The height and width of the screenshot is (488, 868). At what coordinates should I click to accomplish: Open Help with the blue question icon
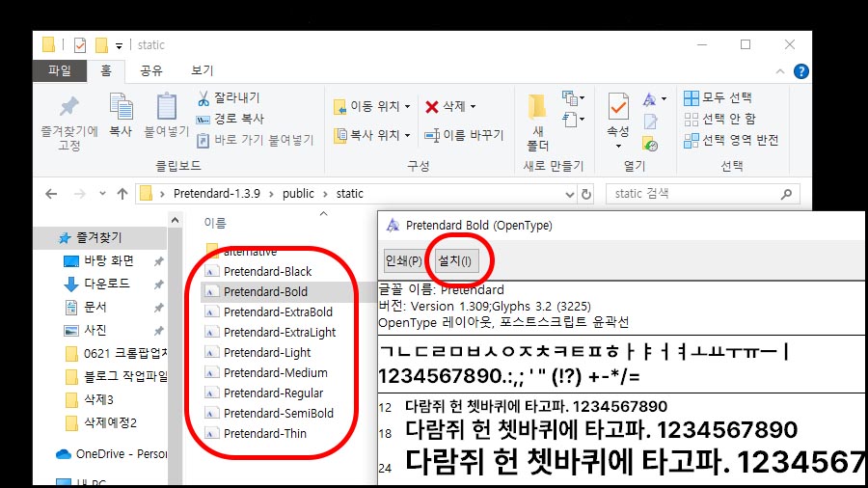[x=801, y=71]
